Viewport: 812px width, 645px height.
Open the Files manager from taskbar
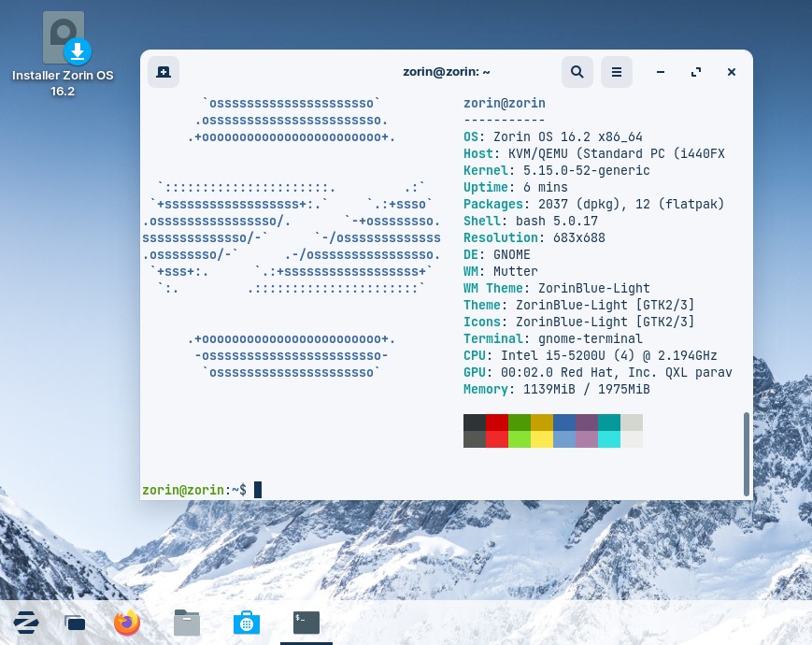coord(187,623)
